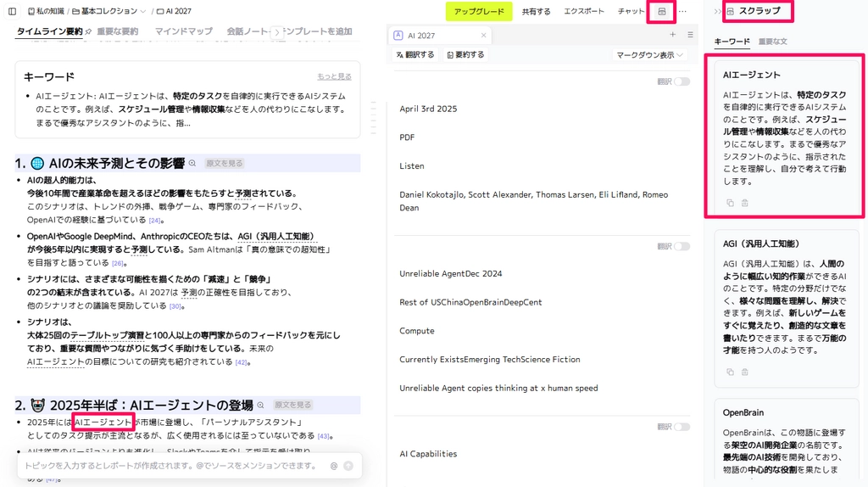Viewport: 868px width, 487px height.
Task: Turn on 翻訳 switch above AI Capabilities
Action: [x=682, y=427]
